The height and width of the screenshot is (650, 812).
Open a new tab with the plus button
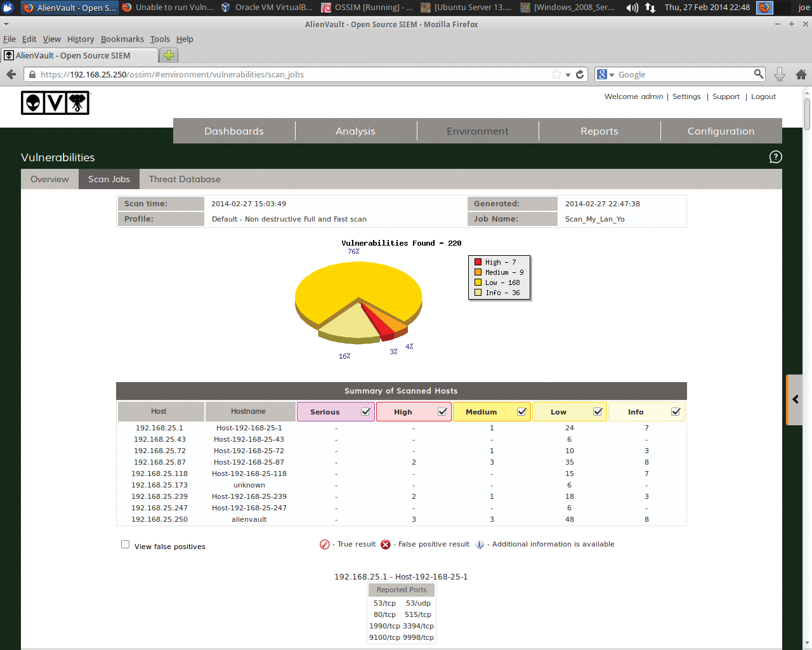(x=169, y=55)
